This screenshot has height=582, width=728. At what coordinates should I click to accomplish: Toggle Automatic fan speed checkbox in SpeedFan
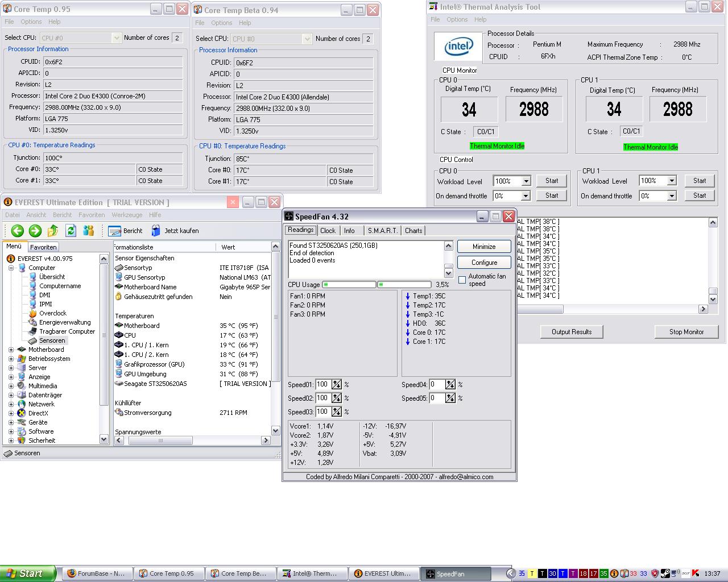462,280
